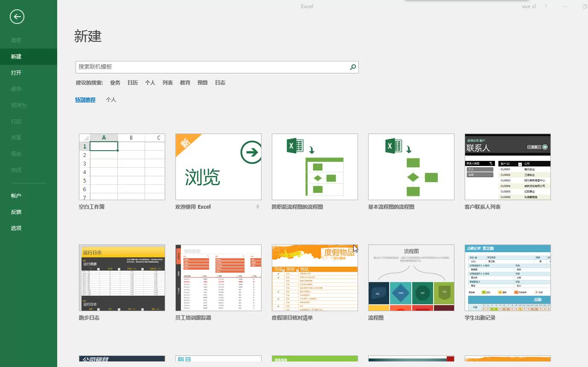The width and height of the screenshot is (588, 367).
Task: Choose the 员工培训跟踪器 template
Action: point(218,278)
